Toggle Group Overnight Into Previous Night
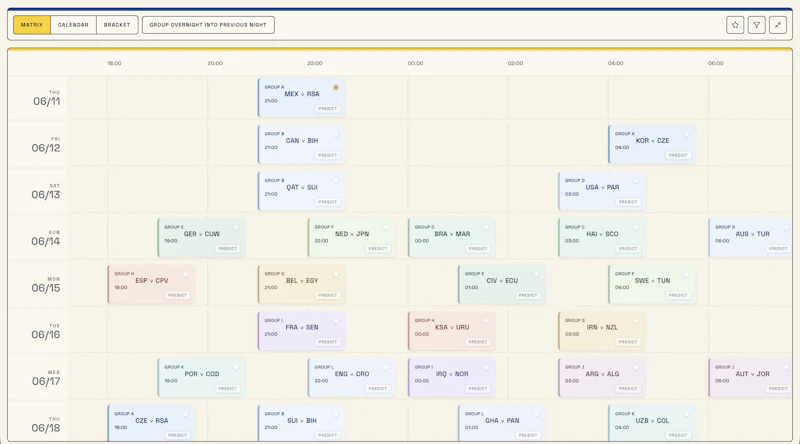The width and height of the screenshot is (800, 444). 208,25
